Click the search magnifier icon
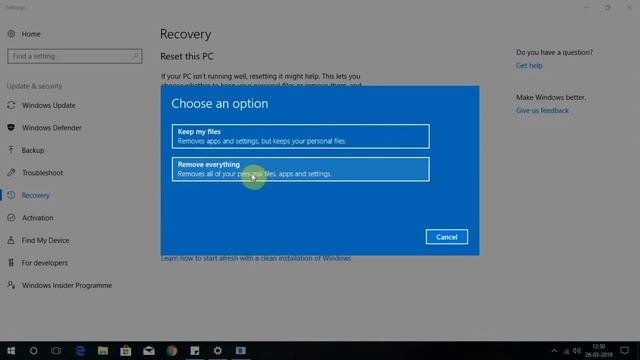The height and width of the screenshot is (360, 640). click(136, 56)
